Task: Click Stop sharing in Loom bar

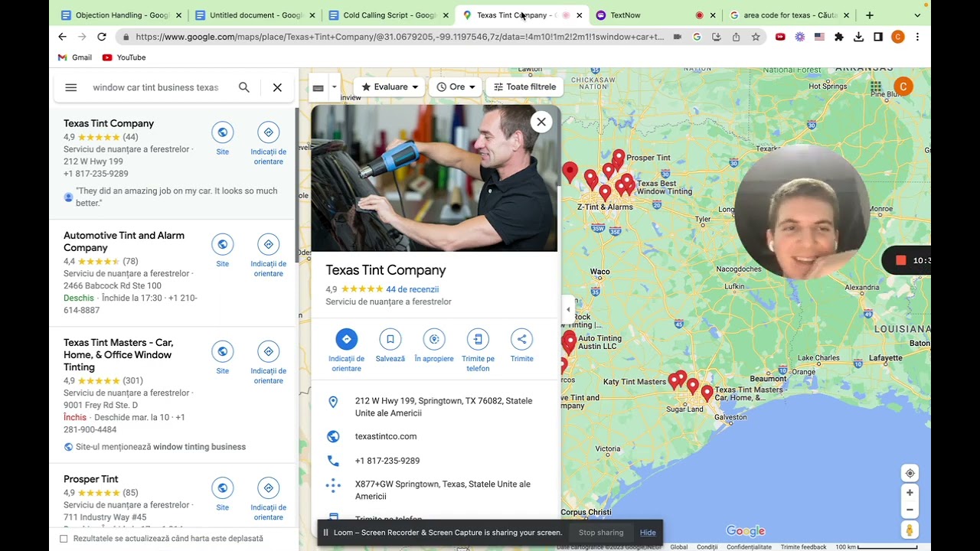Action: pos(601,533)
